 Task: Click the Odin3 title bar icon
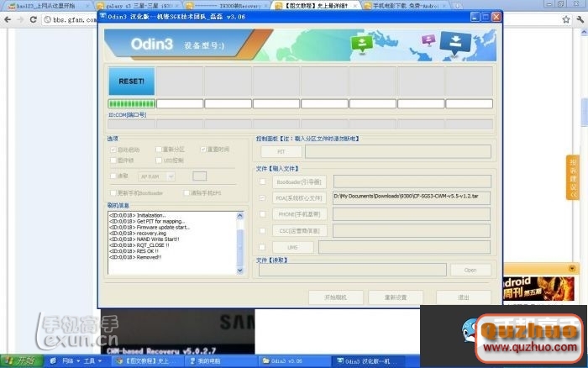click(x=103, y=17)
